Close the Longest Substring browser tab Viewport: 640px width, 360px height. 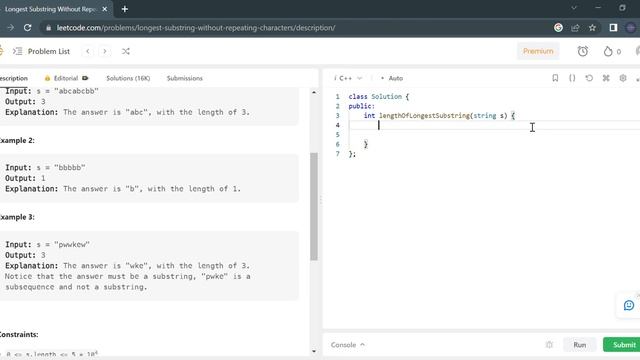pyautogui.click(x=105, y=9)
